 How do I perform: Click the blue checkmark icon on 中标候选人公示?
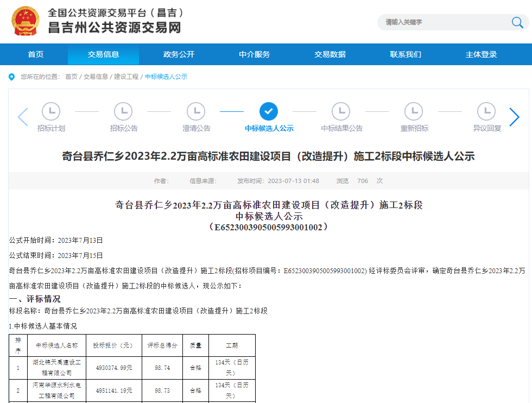click(x=268, y=110)
